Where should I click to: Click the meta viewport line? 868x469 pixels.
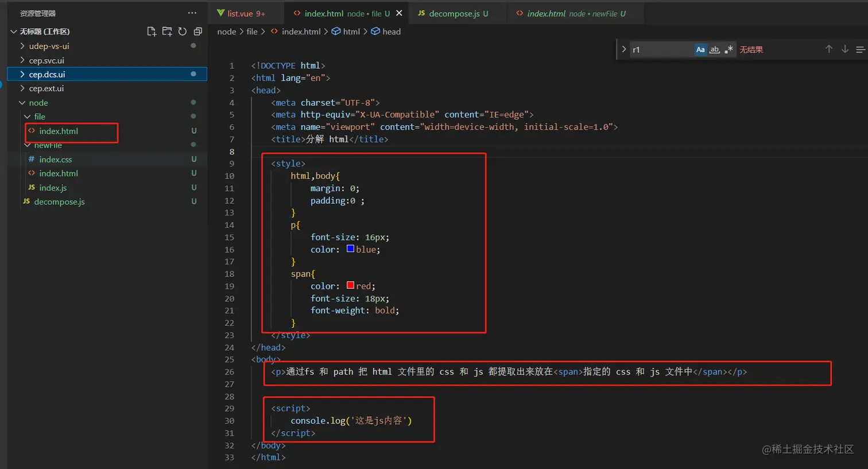point(444,127)
